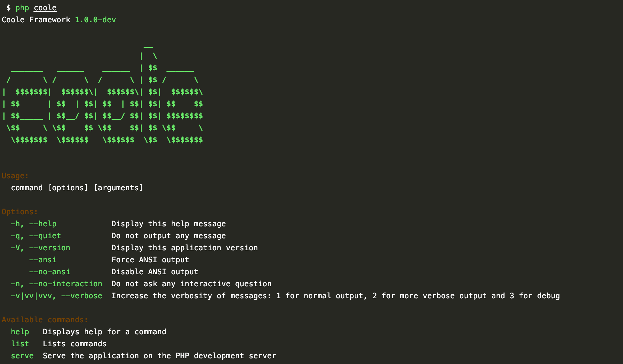Select the --version option flag
This screenshot has width=623, height=364.
50,248
